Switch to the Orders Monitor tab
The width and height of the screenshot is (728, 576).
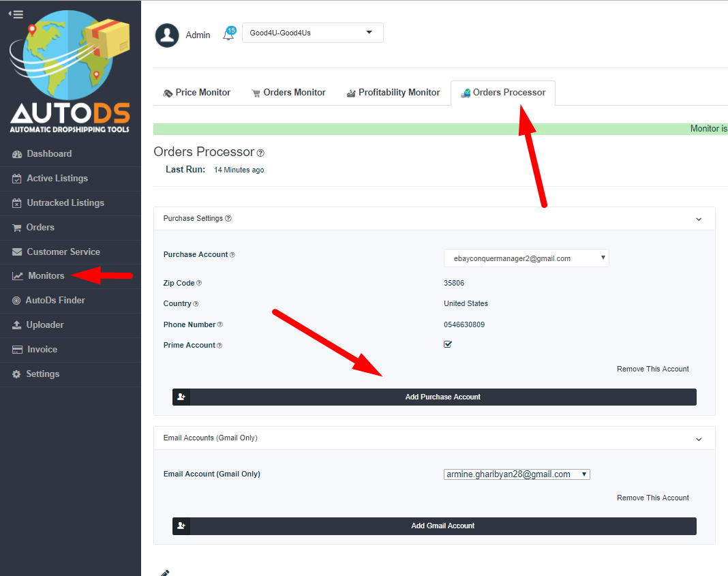(288, 93)
